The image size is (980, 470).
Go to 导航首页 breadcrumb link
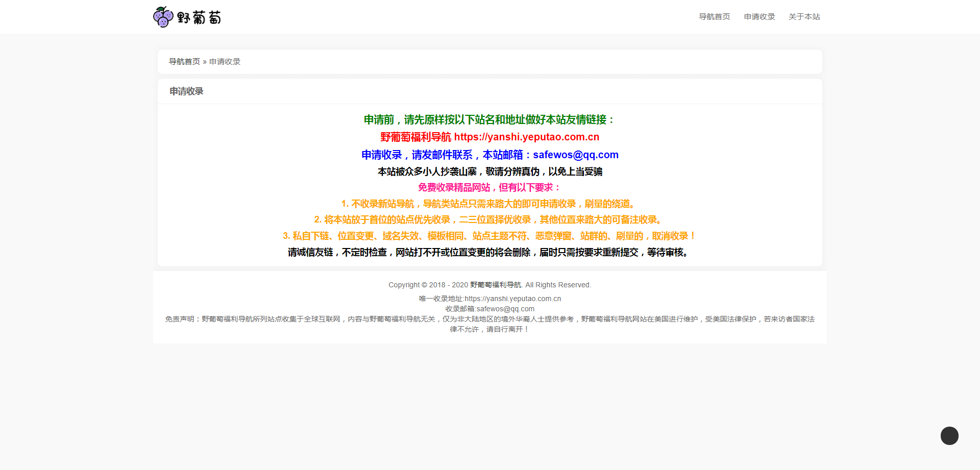[x=184, y=62]
